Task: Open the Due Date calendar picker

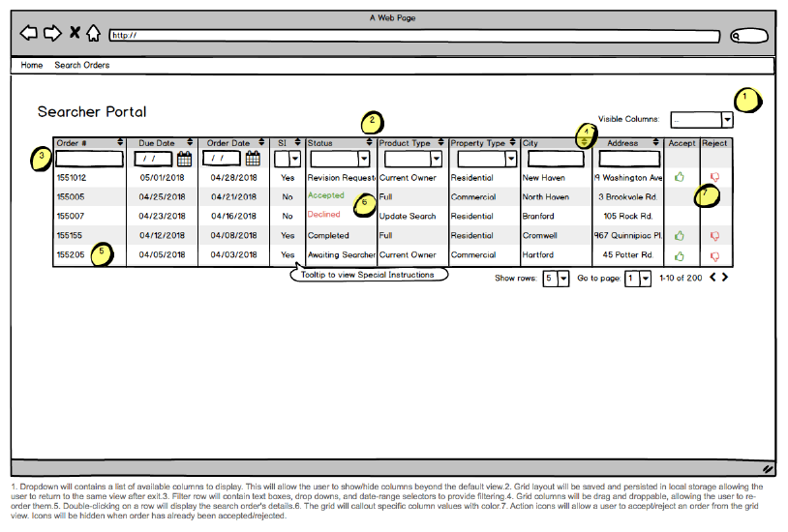Action: [x=185, y=159]
